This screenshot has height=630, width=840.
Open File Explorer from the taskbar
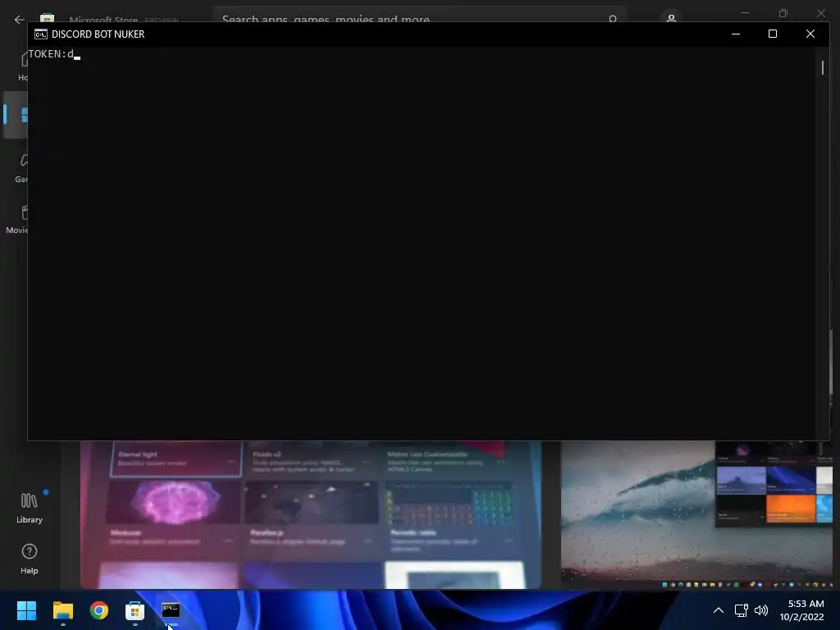tap(62, 610)
